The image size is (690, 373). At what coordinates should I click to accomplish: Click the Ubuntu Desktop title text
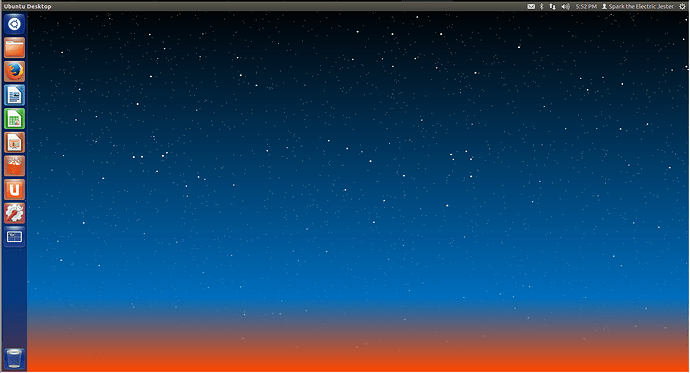[x=27, y=7]
